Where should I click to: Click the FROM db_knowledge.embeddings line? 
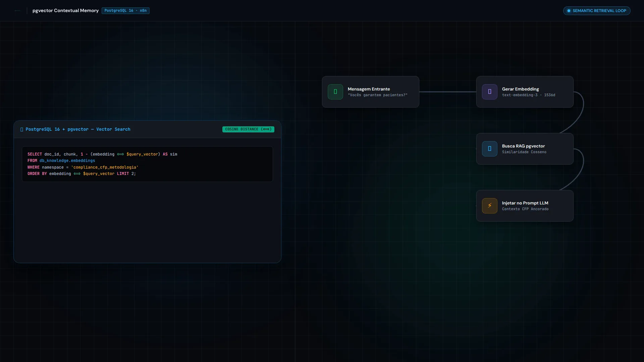click(x=61, y=161)
